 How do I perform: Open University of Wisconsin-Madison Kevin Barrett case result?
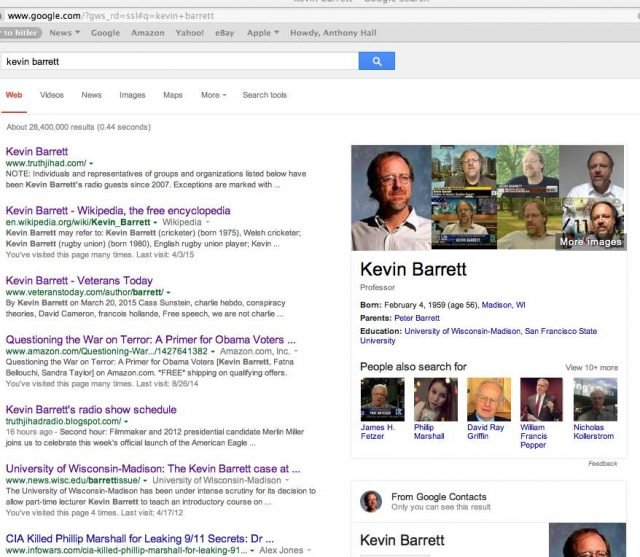(153, 468)
